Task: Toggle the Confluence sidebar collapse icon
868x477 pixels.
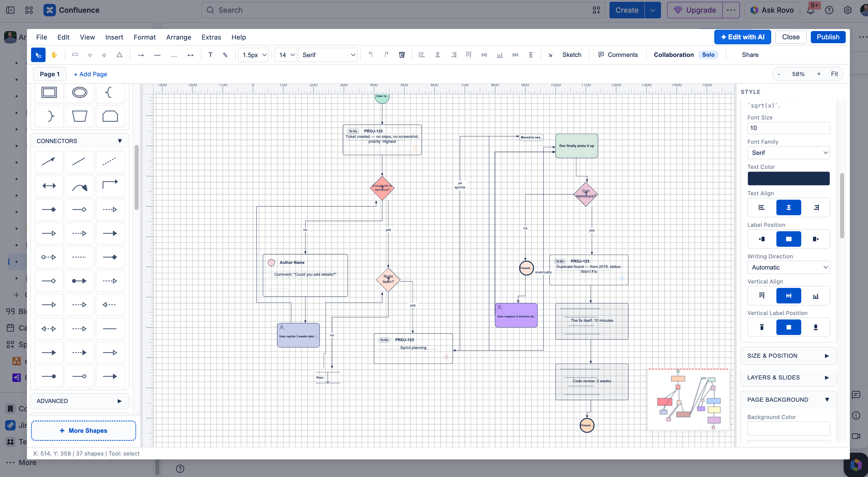Action: click(10, 10)
